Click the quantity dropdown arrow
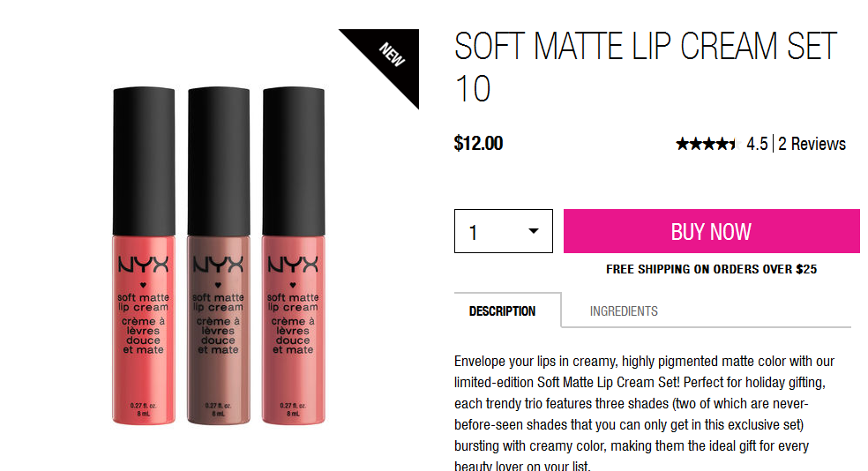868x471 pixels. (533, 231)
